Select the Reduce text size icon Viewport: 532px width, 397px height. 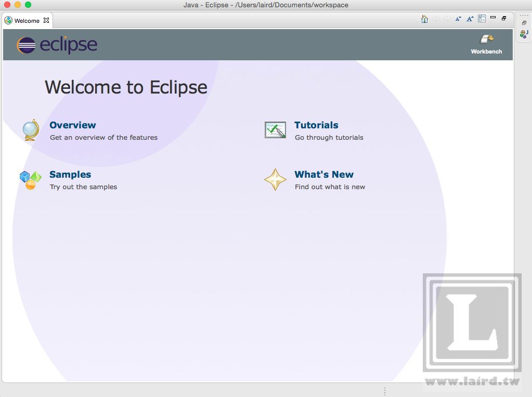(x=458, y=19)
